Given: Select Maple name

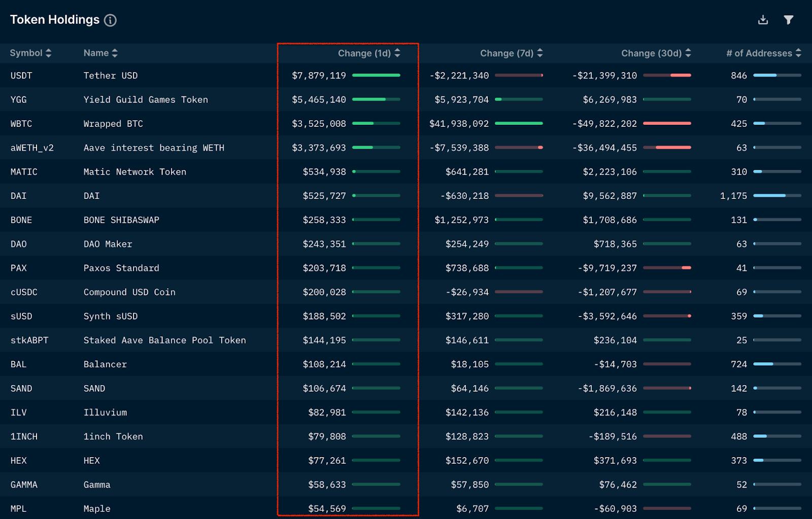Looking at the screenshot, I should (97, 509).
